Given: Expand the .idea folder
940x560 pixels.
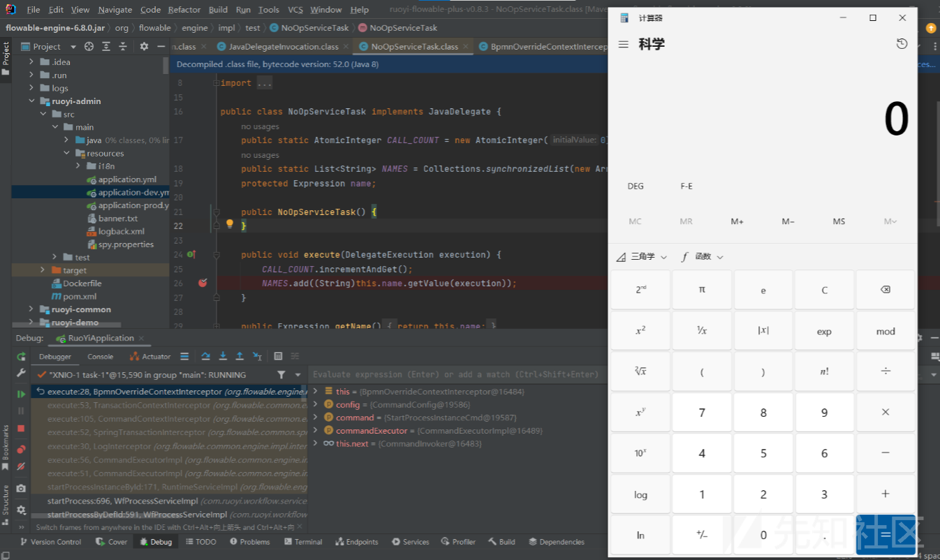Looking at the screenshot, I should click(x=31, y=62).
